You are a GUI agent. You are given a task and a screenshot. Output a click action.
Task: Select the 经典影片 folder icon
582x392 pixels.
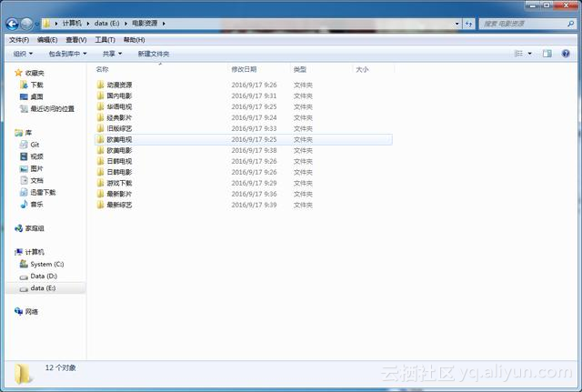click(100, 117)
